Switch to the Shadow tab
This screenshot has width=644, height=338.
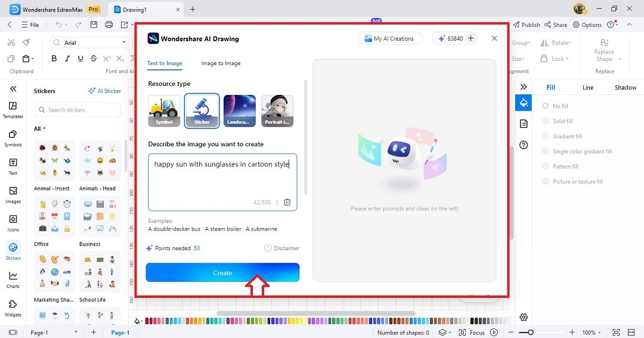click(625, 87)
